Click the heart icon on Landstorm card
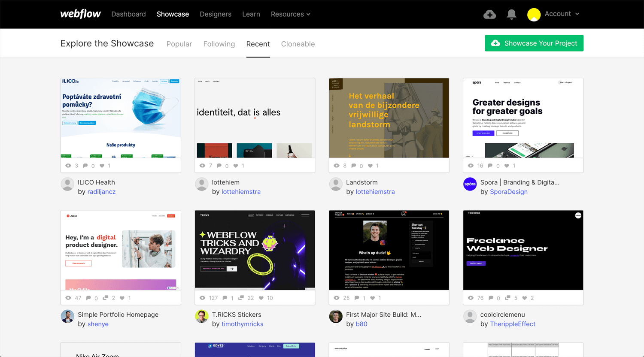The height and width of the screenshot is (357, 644). [370, 166]
